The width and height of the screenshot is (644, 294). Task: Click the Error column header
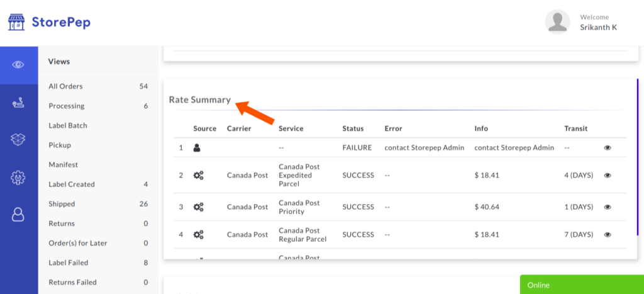tap(394, 128)
